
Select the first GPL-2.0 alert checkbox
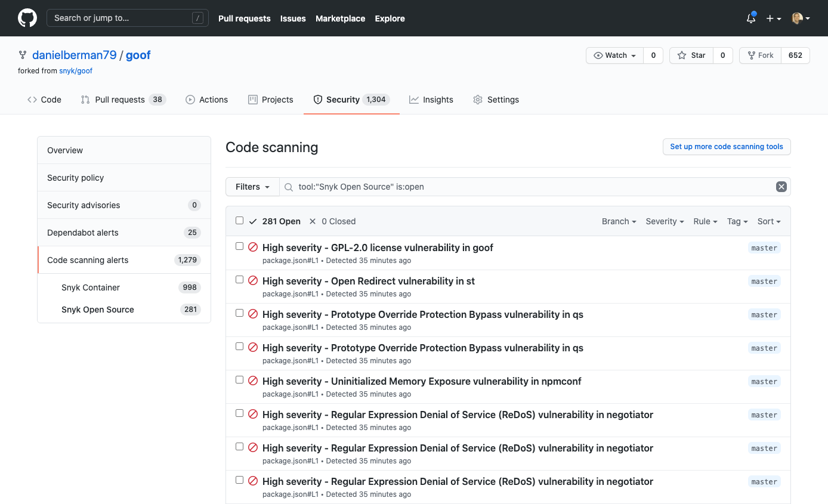pos(239,246)
